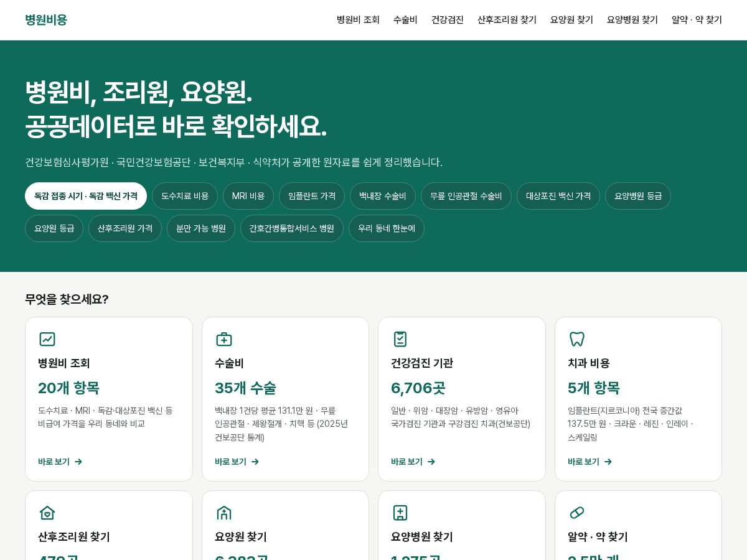This screenshot has width=747, height=560.
Task: Select the MRI 비용 chip
Action: click(248, 196)
